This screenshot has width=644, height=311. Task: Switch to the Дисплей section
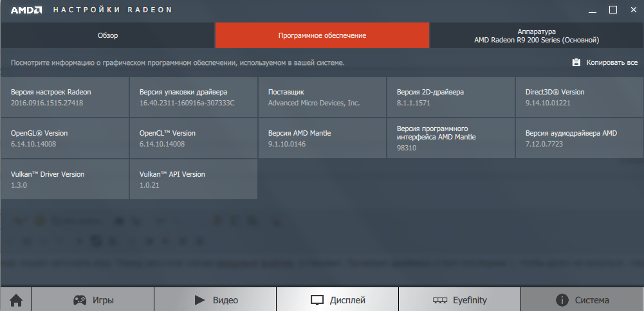(337, 300)
